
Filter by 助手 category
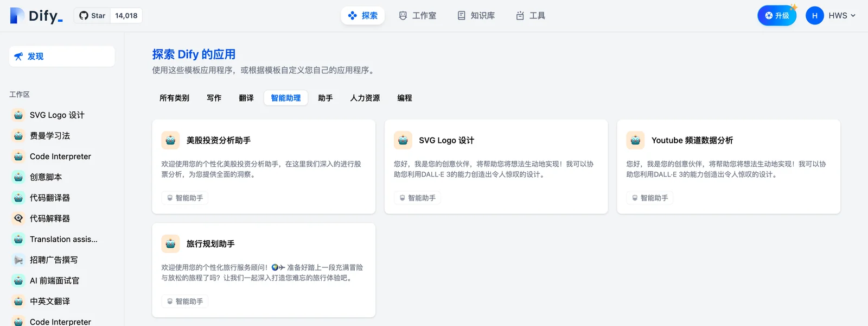pyautogui.click(x=325, y=98)
